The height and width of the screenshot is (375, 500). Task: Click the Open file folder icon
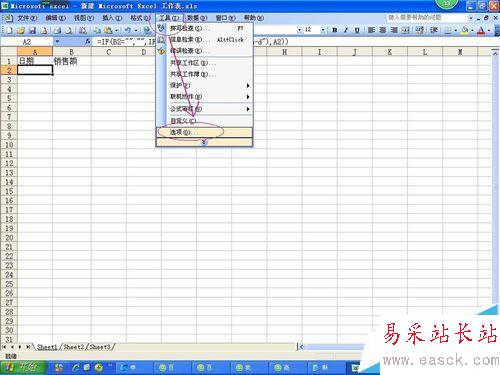(x=21, y=30)
